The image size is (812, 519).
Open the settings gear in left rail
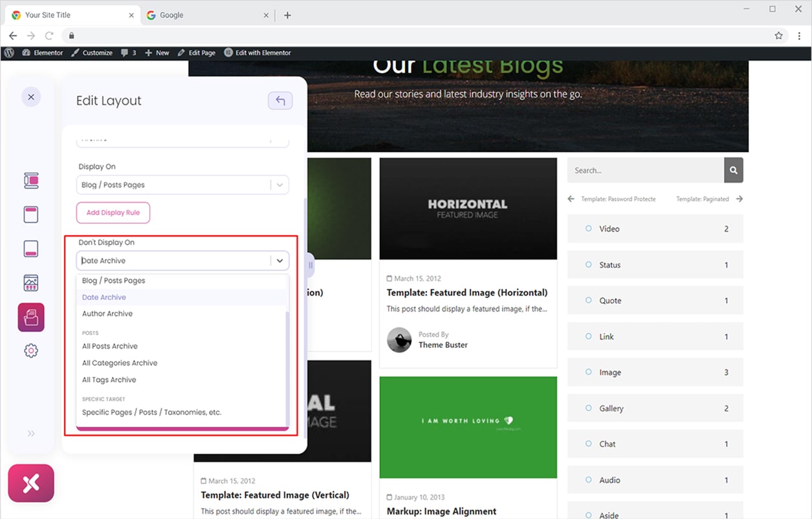(31, 351)
